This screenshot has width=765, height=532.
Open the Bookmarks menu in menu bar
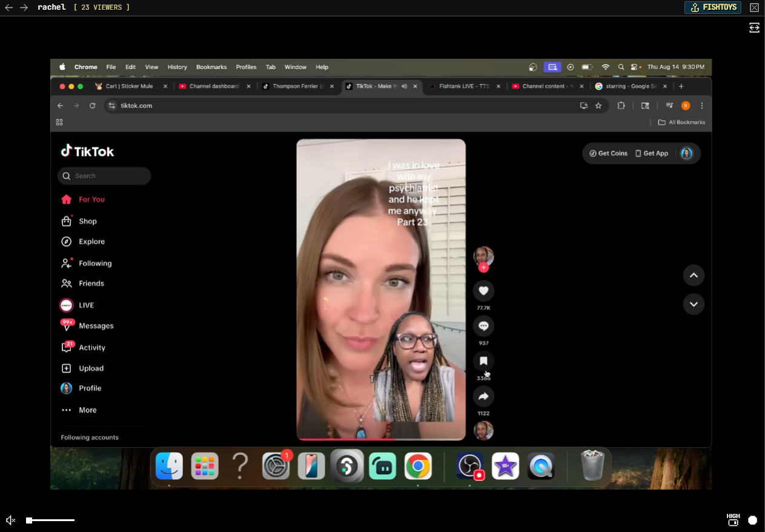tap(211, 67)
